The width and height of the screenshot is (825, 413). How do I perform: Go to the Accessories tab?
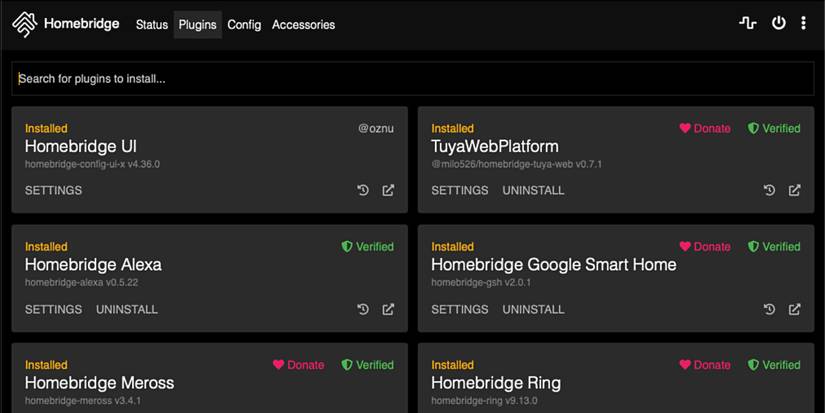pos(303,24)
